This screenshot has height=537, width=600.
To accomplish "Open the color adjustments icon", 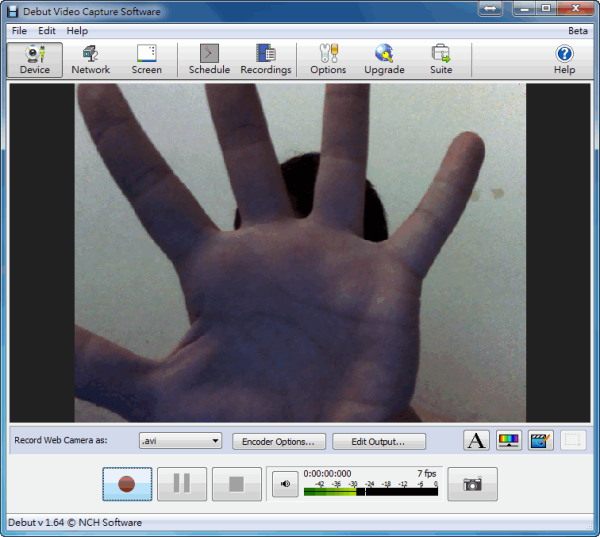I will (508, 441).
